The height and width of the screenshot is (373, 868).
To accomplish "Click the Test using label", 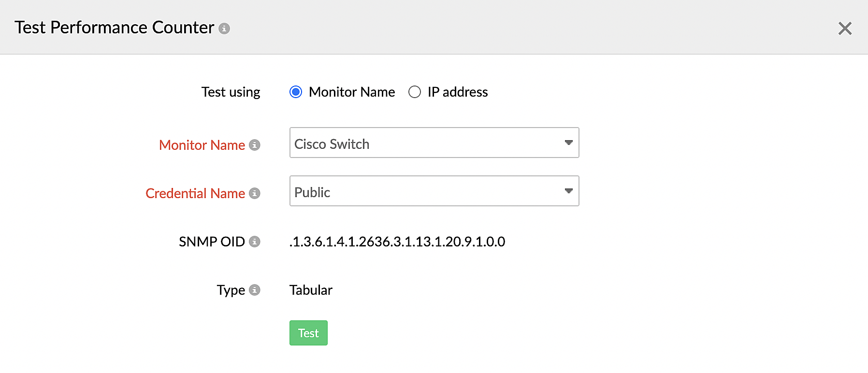I will (231, 92).
